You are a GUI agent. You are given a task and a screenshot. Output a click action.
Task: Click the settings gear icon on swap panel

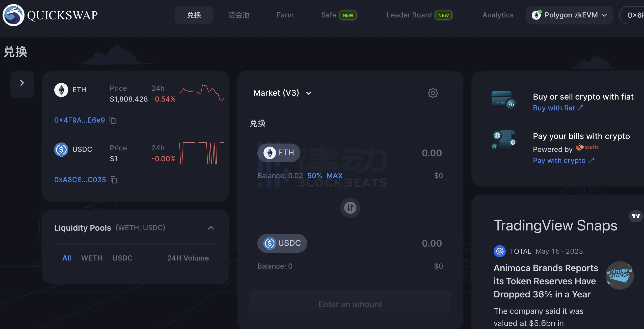click(x=433, y=93)
